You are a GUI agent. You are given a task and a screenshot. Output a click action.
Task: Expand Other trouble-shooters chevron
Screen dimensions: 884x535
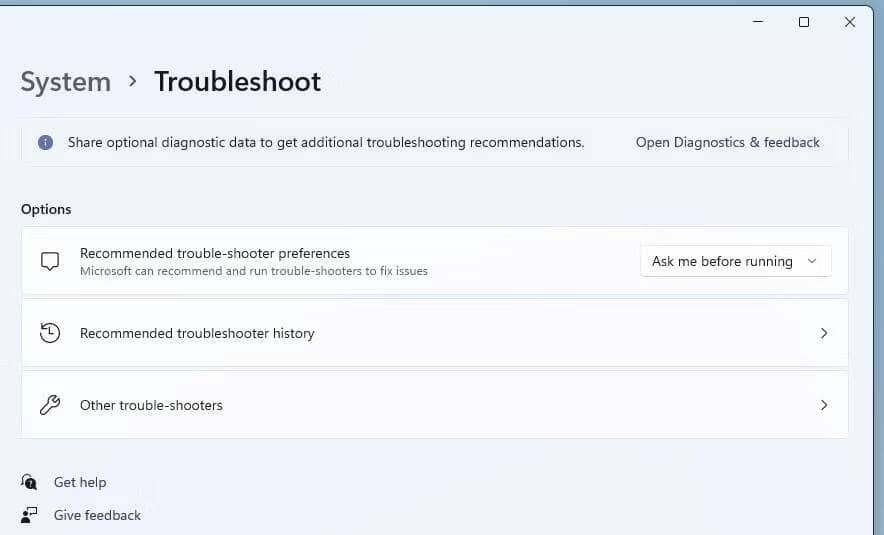click(824, 405)
